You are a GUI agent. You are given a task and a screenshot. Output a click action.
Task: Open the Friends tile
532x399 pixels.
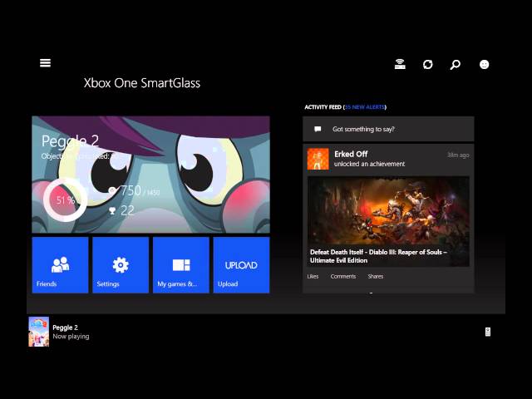coord(60,265)
